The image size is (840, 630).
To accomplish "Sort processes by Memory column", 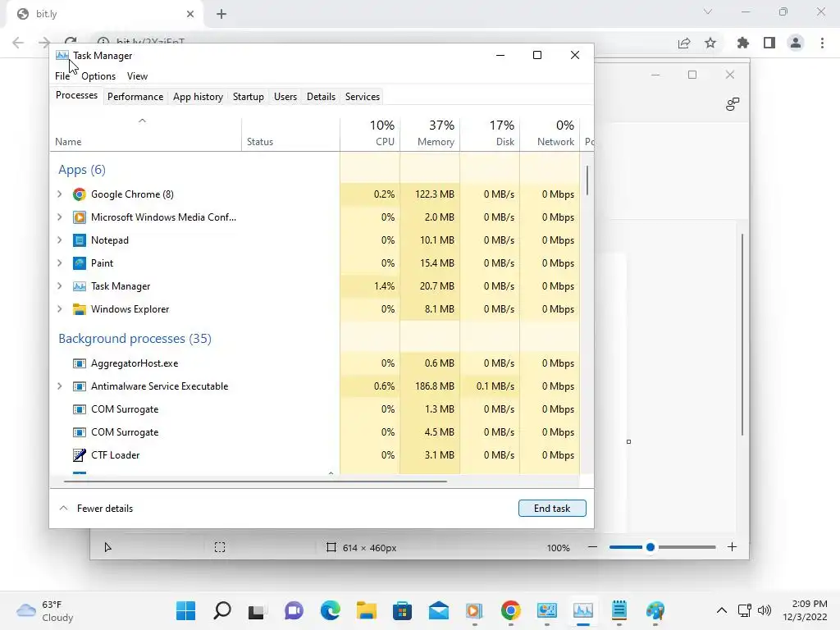I will click(x=430, y=134).
